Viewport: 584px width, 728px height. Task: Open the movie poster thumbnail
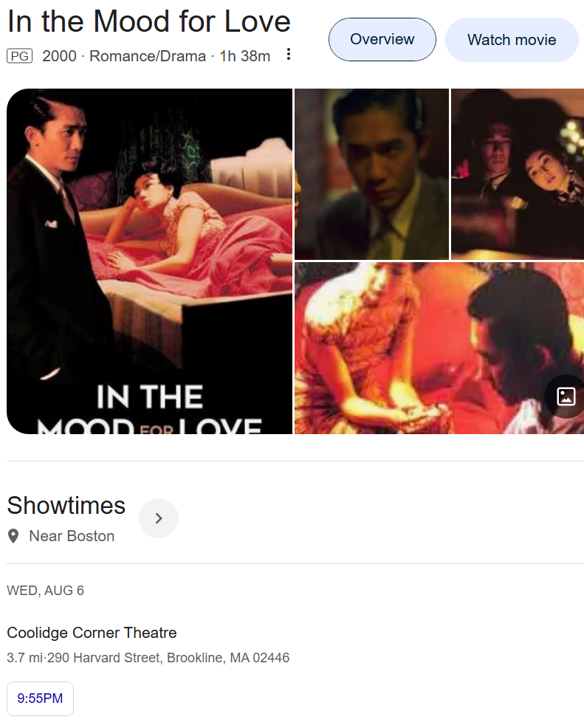tap(149, 261)
